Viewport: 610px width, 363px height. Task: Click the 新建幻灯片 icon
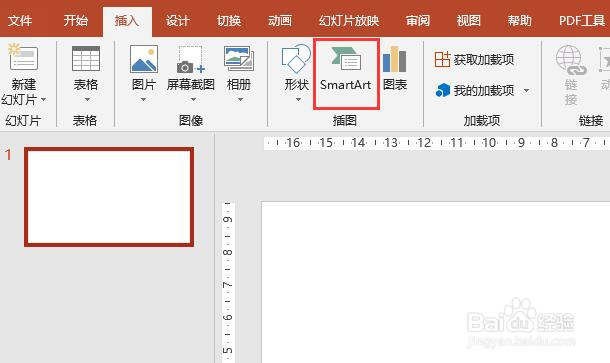coord(23,57)
